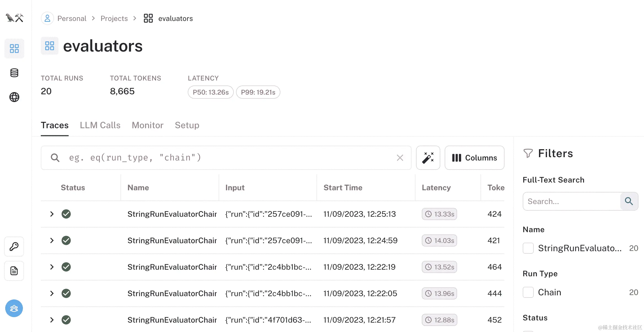Open the projects grid sidebar icon
The width and height of the screenshot is (644, 332).
(x=14, y=49)
